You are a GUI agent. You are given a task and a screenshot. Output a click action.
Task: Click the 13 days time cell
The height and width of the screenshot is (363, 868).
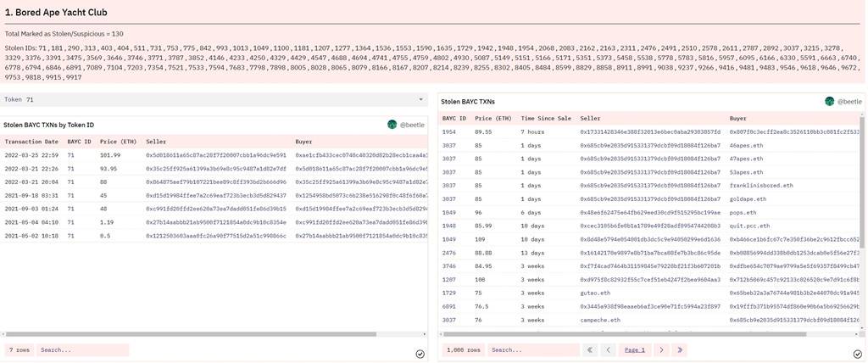pos(532,253)
